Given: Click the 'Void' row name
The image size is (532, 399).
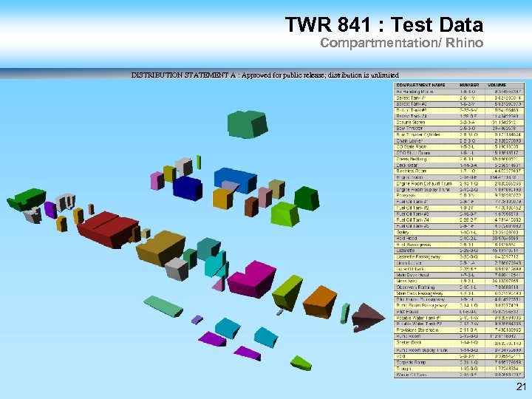Looking at the screenshot, I should point(400,356).
